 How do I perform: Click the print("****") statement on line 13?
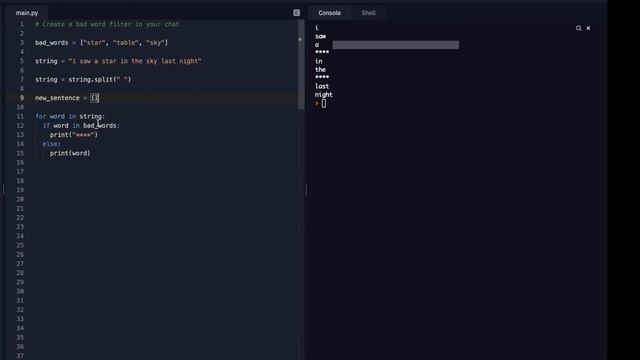[74, 135]
